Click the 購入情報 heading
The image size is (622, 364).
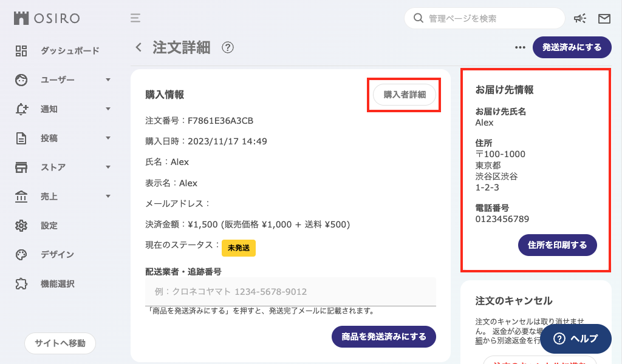tap(165, 95)
